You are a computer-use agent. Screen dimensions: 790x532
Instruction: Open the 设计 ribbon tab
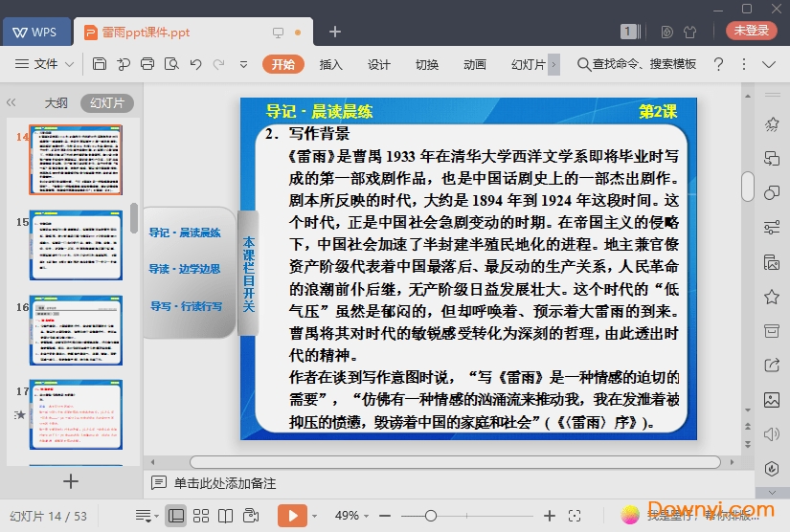point(379,64)
